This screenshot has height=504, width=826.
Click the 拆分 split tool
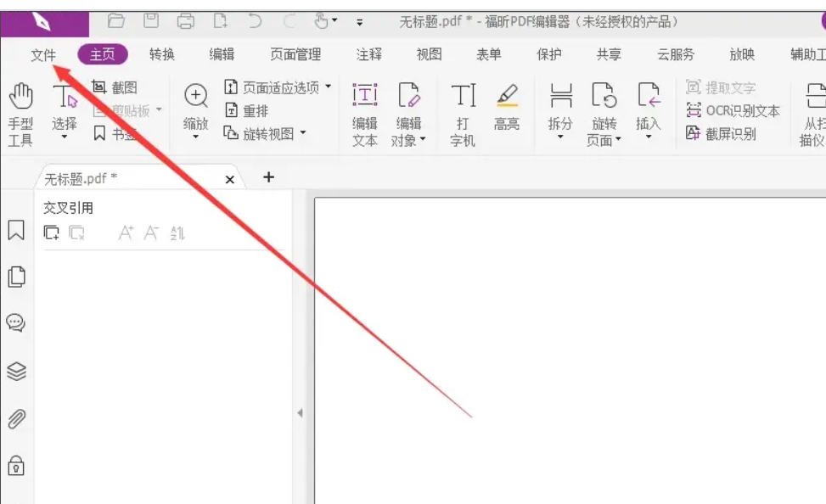click(x=560, y=107)
